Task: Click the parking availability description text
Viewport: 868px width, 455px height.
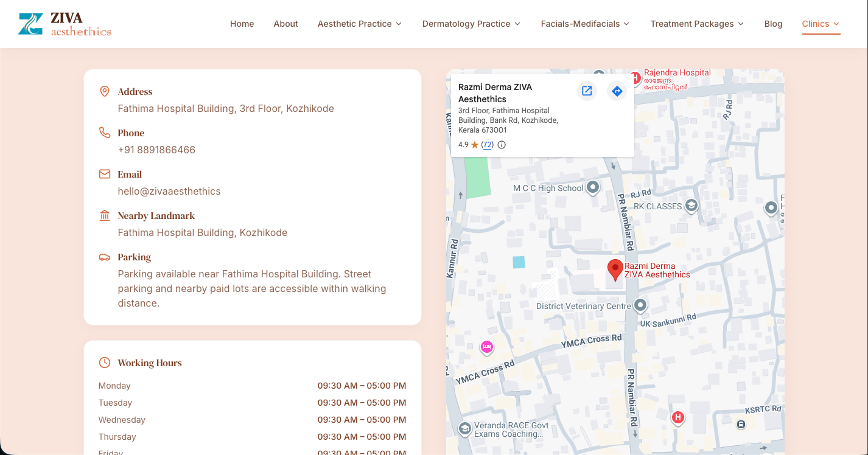Action: pos(252,288)
